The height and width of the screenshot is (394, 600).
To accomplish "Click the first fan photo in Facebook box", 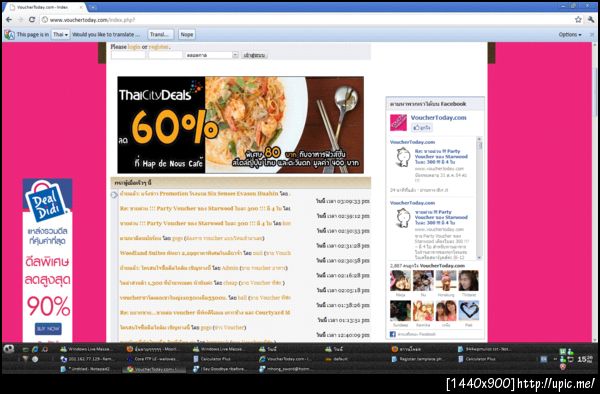I will pos(400,280).
